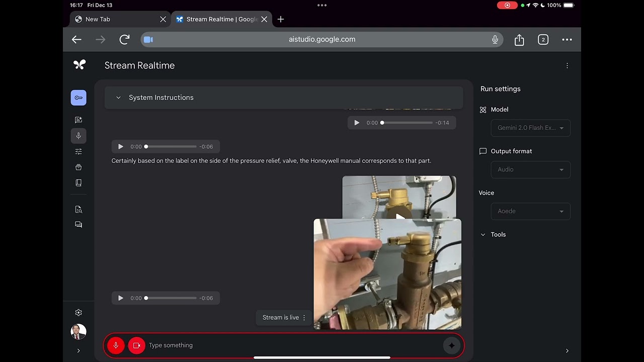
Task: Open the tuning sliders sidebar icon
Action: [x=78, y=151]
